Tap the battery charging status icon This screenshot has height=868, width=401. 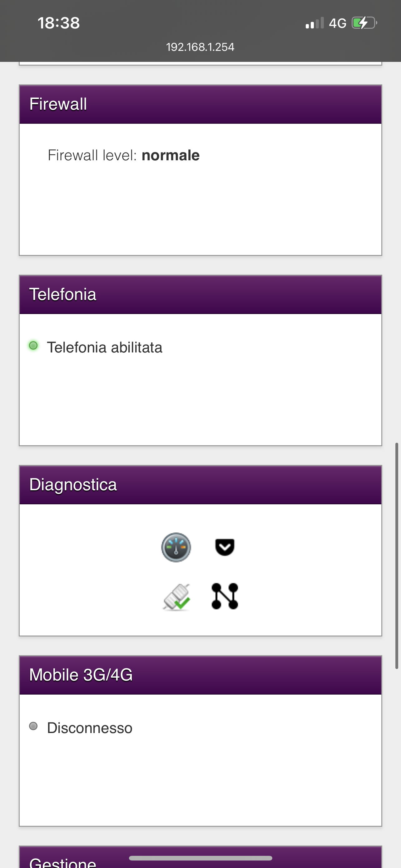click(x=364, y=23)
